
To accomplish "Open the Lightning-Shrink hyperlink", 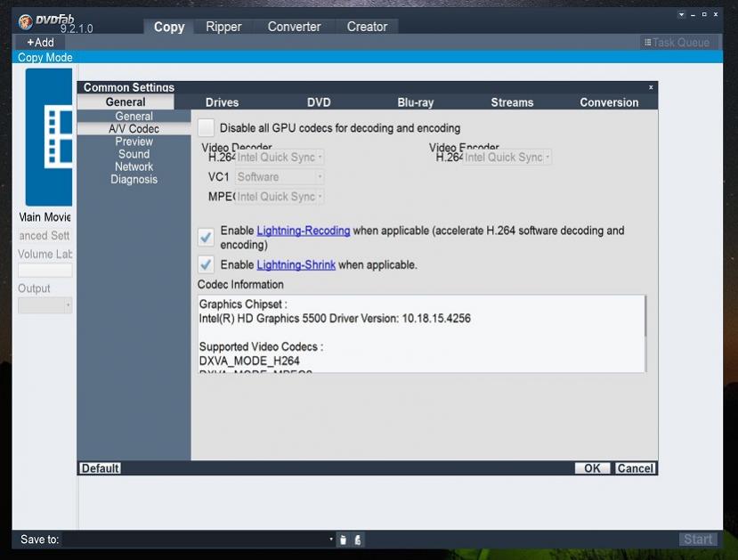I will [x=296, y=264].
